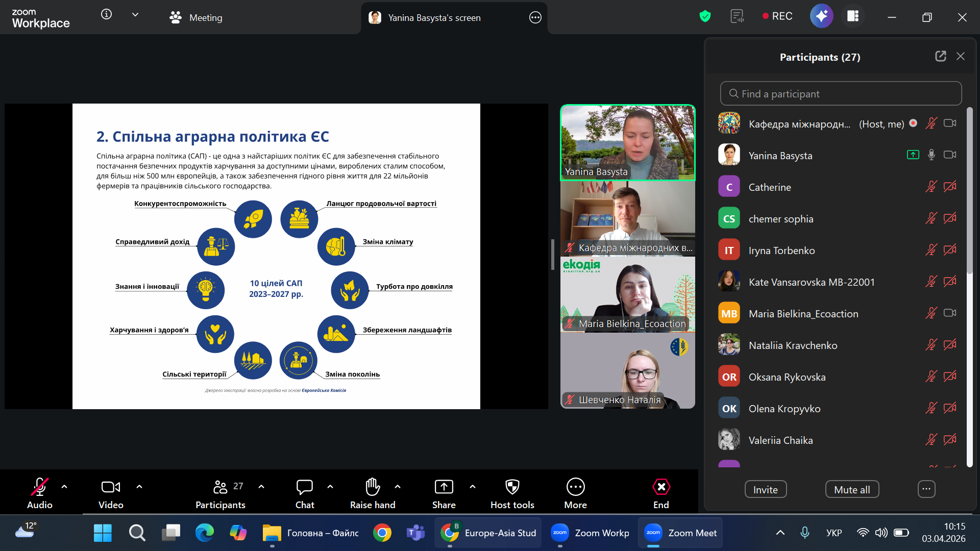Click the Raise hand icon
Image resolution: width=980 pixels, height=551 pixels.
pos(373,487)
